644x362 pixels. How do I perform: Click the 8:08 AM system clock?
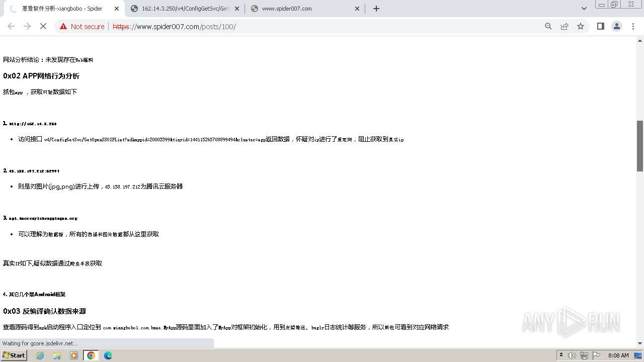click(618, 355)
